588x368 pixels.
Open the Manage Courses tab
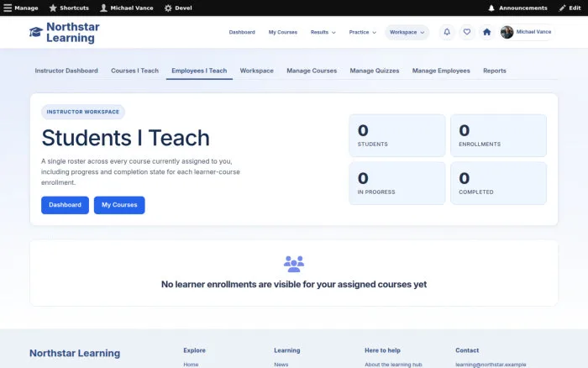click(x=312, y=71)
